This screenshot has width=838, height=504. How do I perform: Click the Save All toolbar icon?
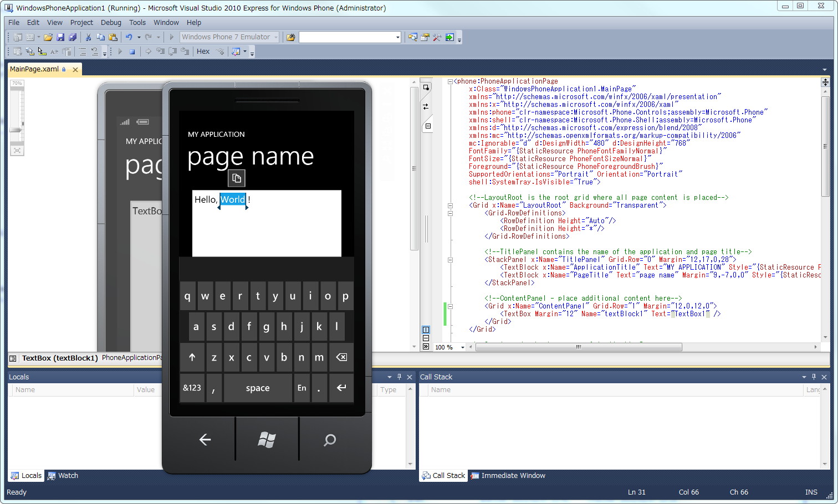click(x=73, y=37)
